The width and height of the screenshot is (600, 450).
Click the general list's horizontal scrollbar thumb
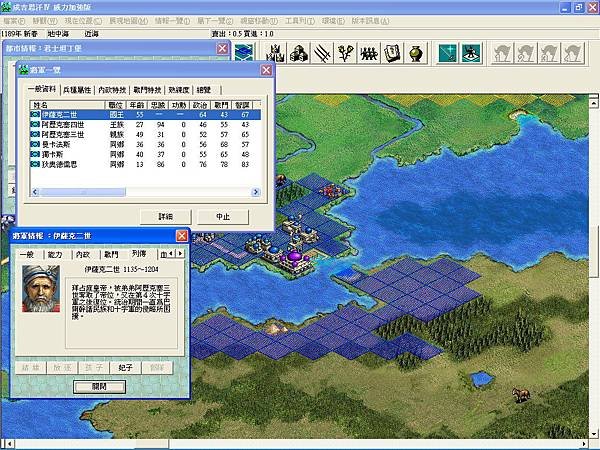pyautogui.click(x=83, y=192)
